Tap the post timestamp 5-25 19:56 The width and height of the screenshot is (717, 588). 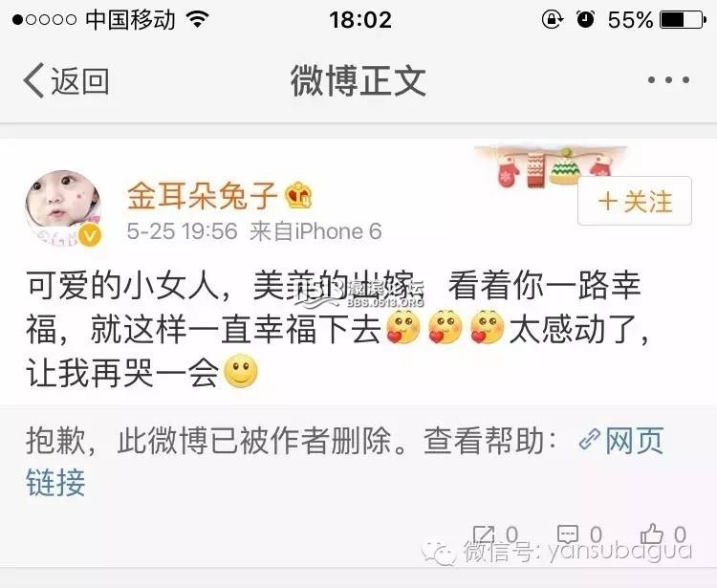(x=182, y=231)
